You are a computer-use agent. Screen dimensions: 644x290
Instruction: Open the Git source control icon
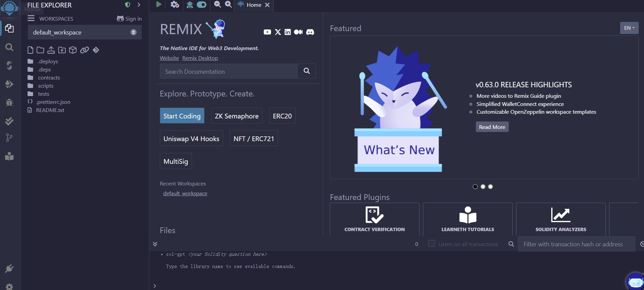pos(9,138)
